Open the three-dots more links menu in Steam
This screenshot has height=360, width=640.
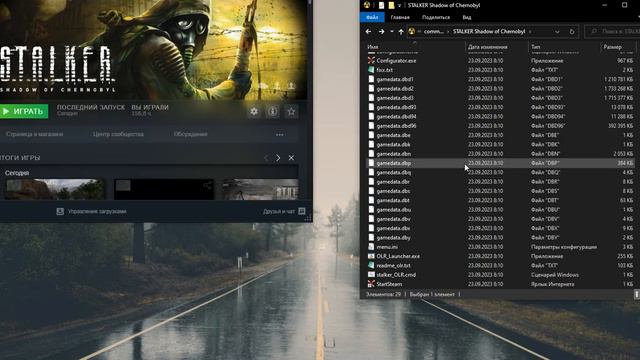(x=280, y=134)
